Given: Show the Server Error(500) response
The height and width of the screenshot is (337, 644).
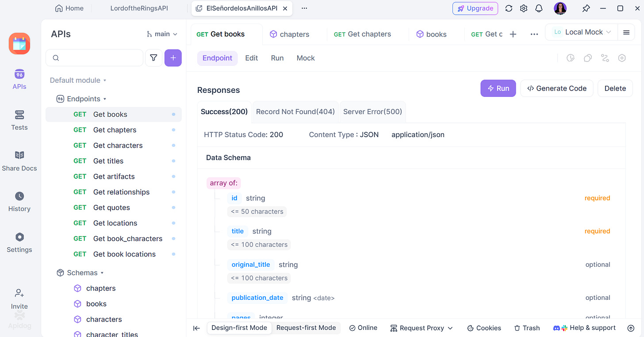Looking at the screenshot, I should (x=372, y=111).
